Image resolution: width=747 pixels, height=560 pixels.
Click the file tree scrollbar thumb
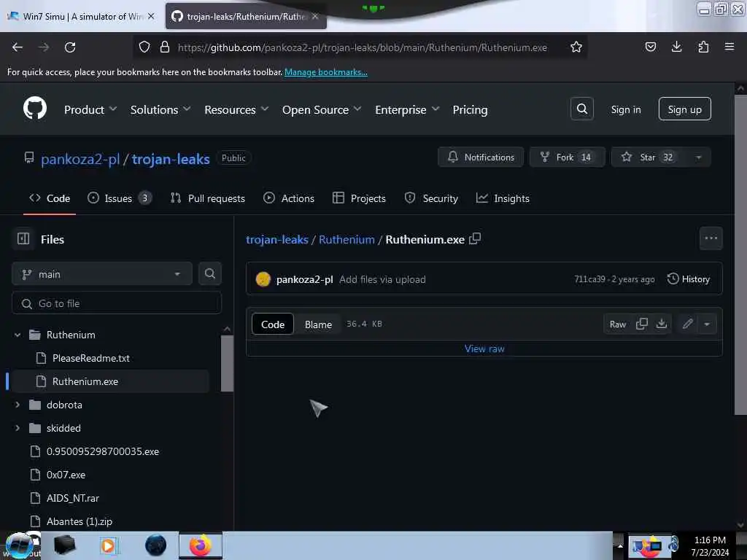(x=228, y=363)
